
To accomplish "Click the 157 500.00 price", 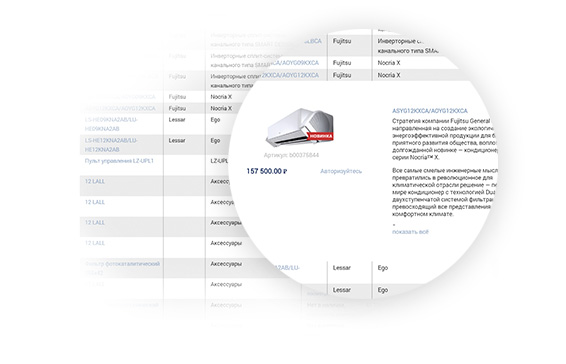I will click(x=267, y=171).
